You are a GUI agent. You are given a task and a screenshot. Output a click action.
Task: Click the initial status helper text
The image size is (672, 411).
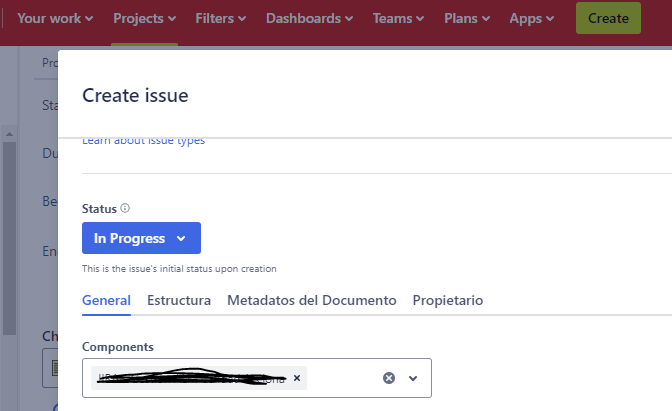point(179,269)
